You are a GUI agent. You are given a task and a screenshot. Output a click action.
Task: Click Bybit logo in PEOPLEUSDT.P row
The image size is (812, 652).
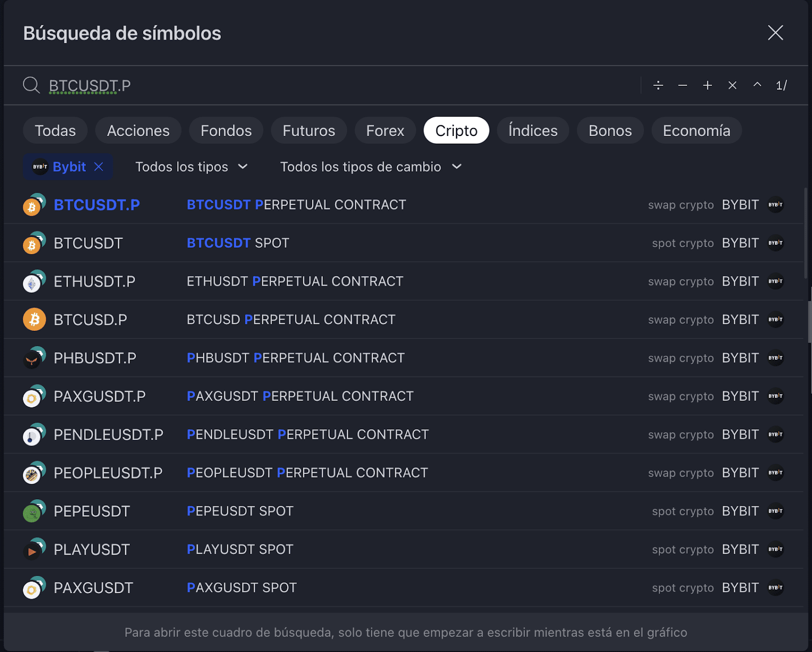(775, 473)
